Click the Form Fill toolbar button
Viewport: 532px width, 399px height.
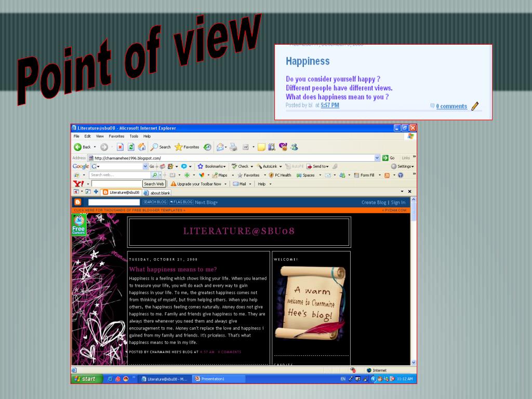tap(364, 175)
